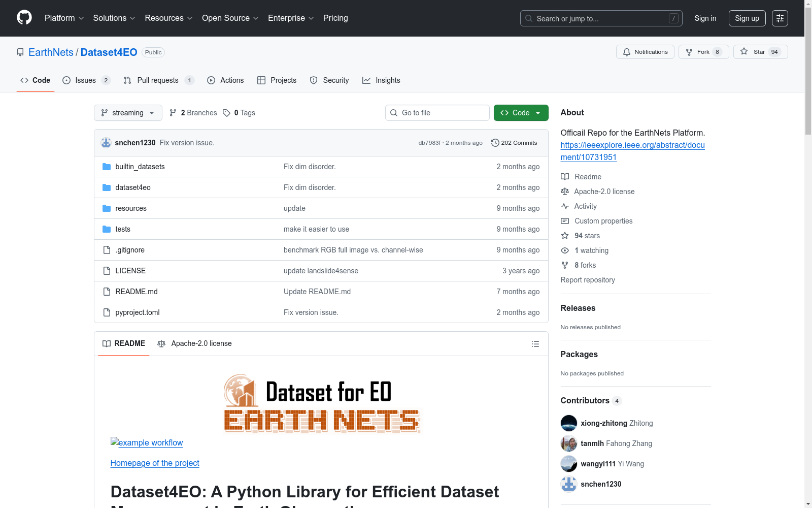Expand the green Code dropdown
The image size is (812, 508).
[521, 113]
